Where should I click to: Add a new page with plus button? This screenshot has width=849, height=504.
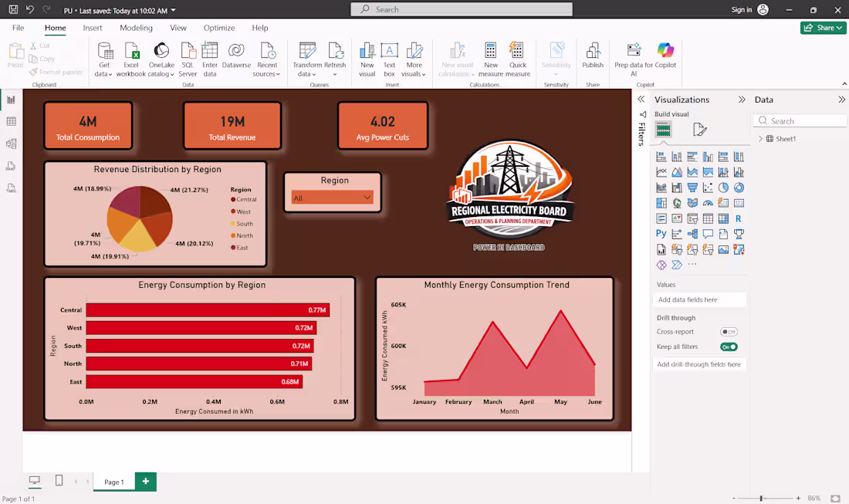pyautogui.click(x=146, y=482)
